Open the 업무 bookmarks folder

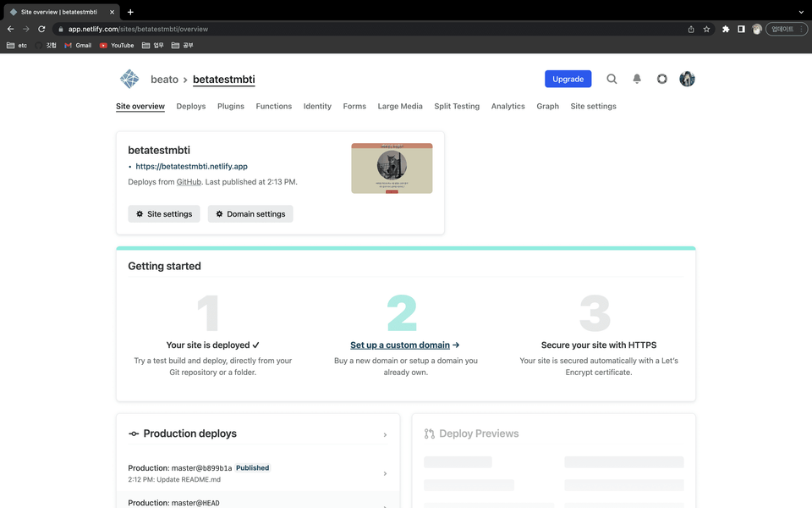point(153,45)
